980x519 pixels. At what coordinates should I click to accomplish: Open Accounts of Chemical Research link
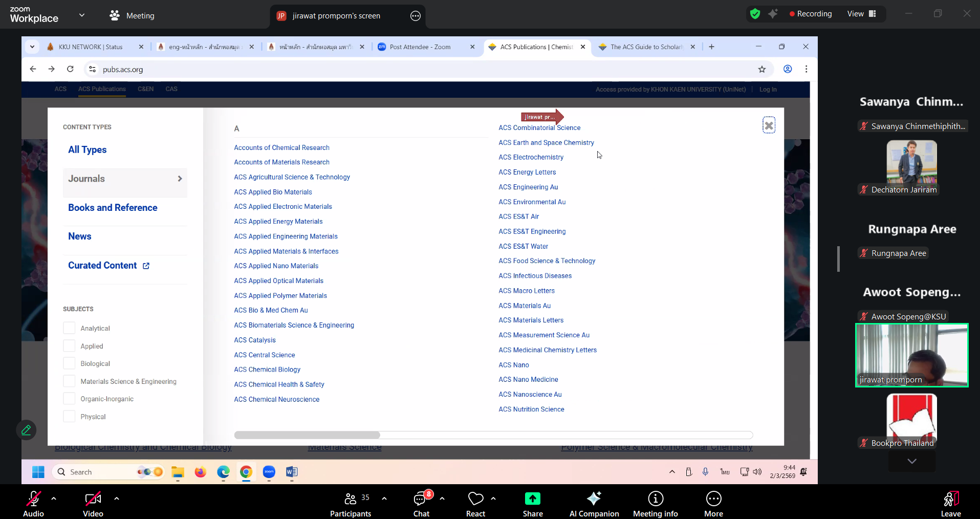click(281, 148)
